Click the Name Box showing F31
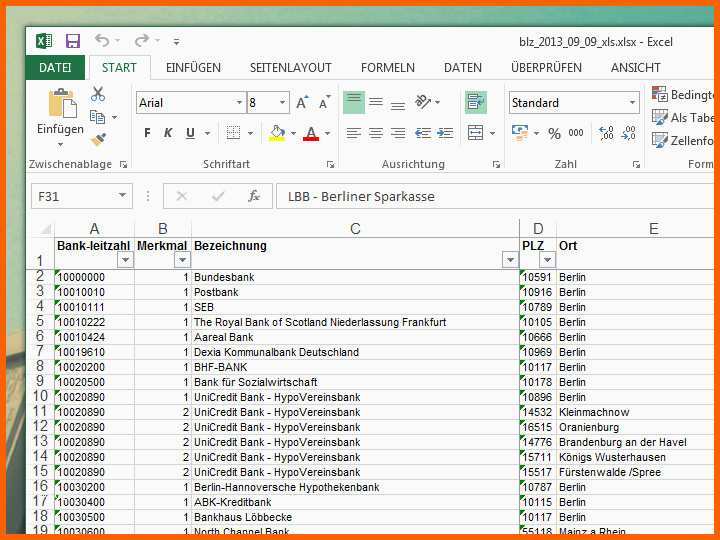The width and height of the screenshot is (720, 540). (x=82, y=197)
